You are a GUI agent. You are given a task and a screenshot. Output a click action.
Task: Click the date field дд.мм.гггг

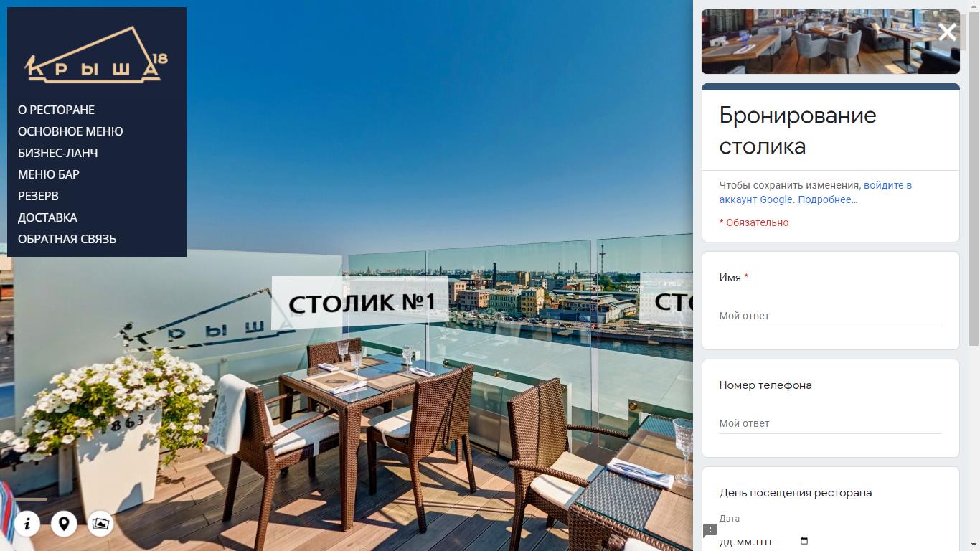click(765, 541)
